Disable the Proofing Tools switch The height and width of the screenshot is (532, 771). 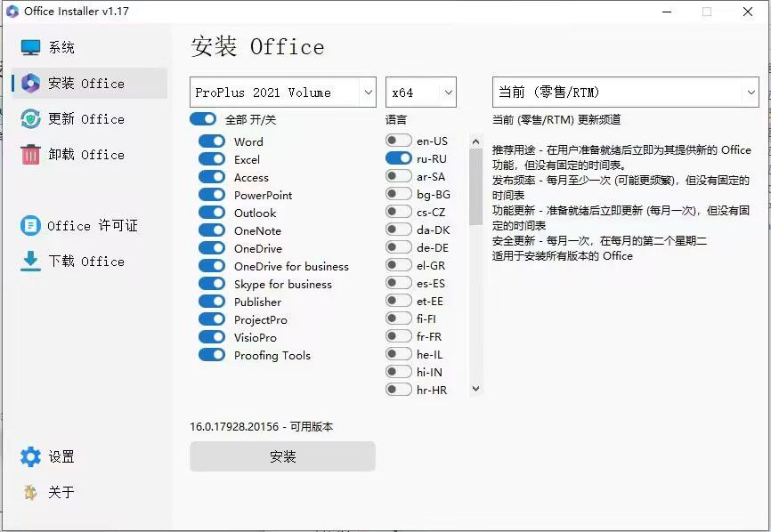pyautogui.click(x=212, y=355)
